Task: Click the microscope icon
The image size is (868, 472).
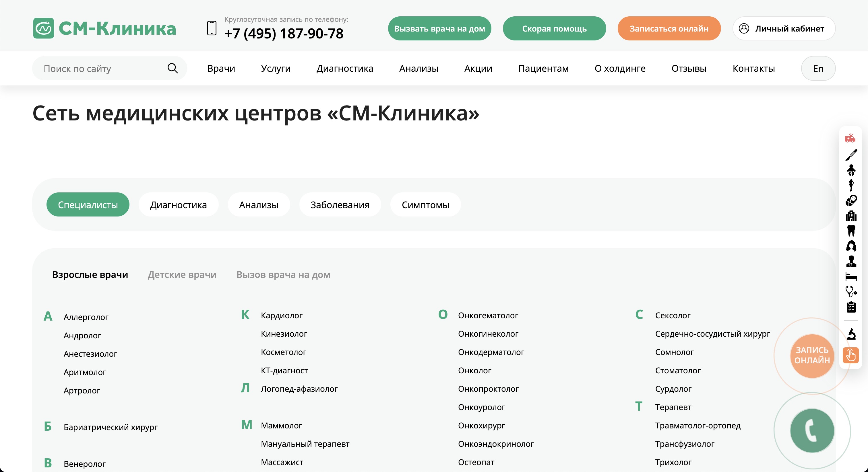Action: point(851,334)
